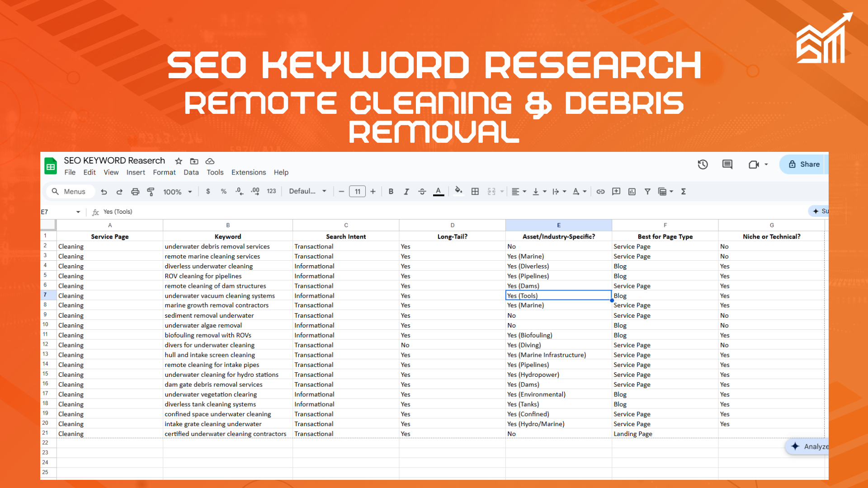Screen dimensions: 868x488
Task: Open the Edit menu
Action: tap(90, 173)
